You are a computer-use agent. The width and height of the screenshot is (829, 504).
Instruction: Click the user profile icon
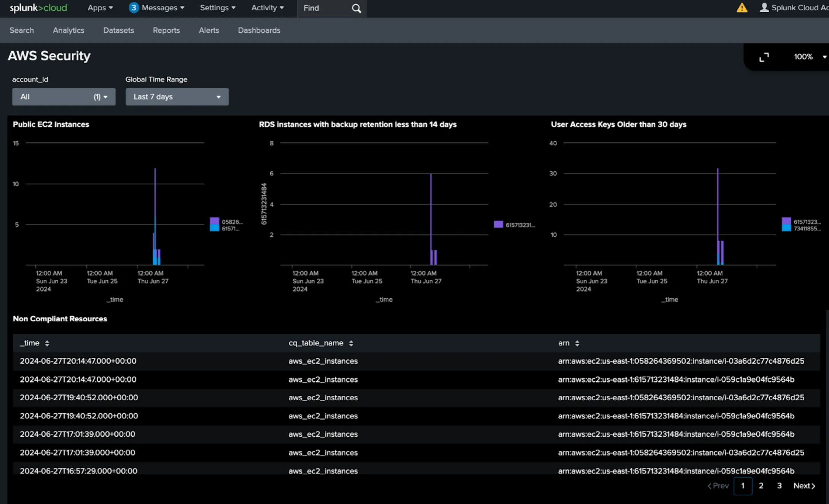(x=764, y=8)
